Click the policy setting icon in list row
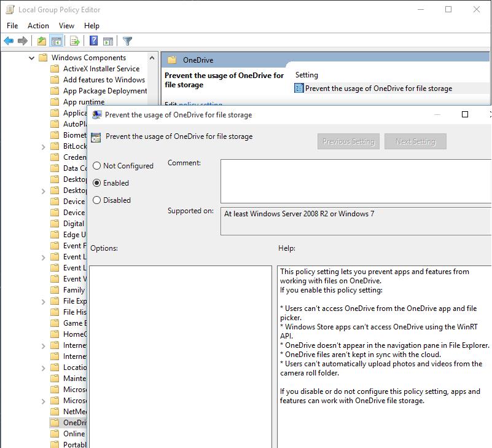 tap(299, 88)
